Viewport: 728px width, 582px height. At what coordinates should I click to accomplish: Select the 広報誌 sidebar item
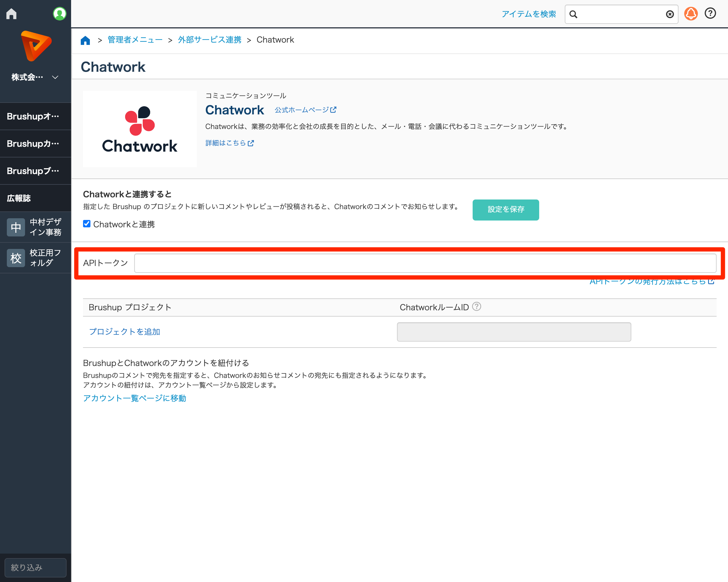click(x=36, y=198)
